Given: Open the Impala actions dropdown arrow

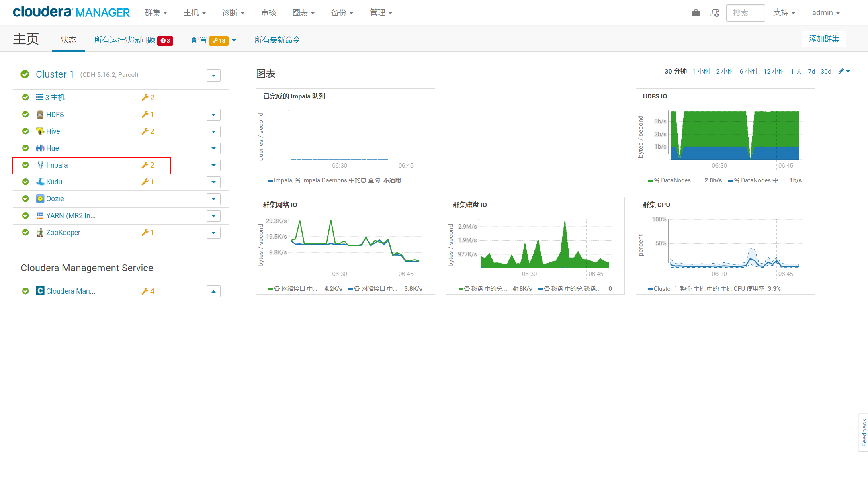Looking at the screenshot, I should (213, 165).
